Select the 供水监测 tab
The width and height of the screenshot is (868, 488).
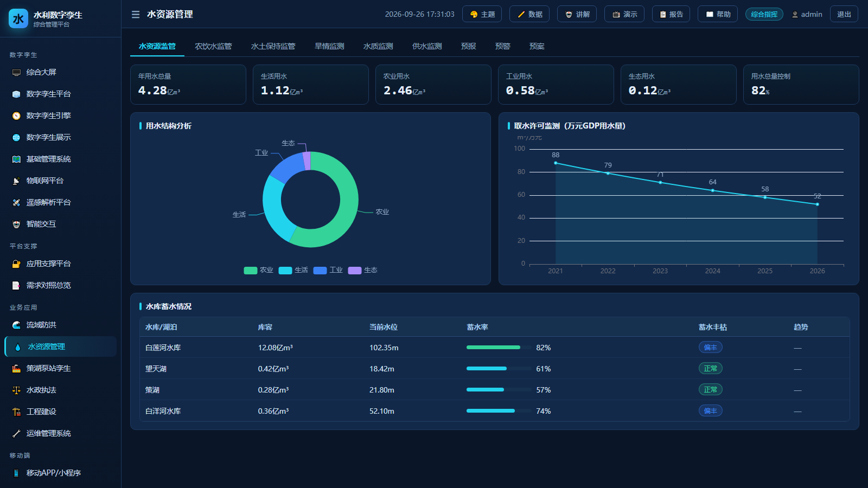[427, 47]
